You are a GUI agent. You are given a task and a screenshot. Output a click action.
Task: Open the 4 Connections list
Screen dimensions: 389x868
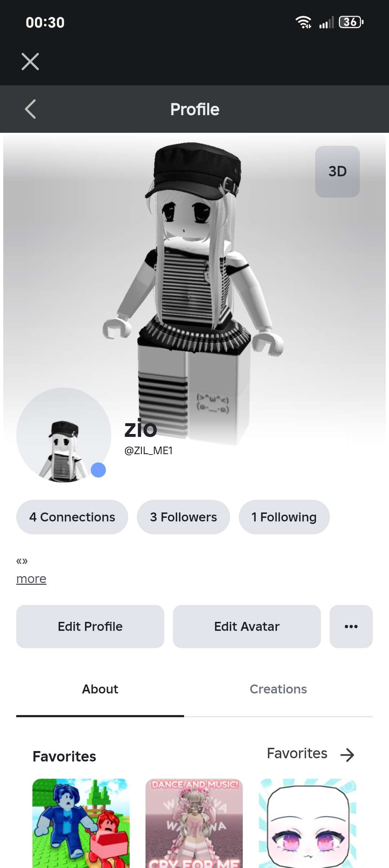pyautogui.click(x=72, y=517)
